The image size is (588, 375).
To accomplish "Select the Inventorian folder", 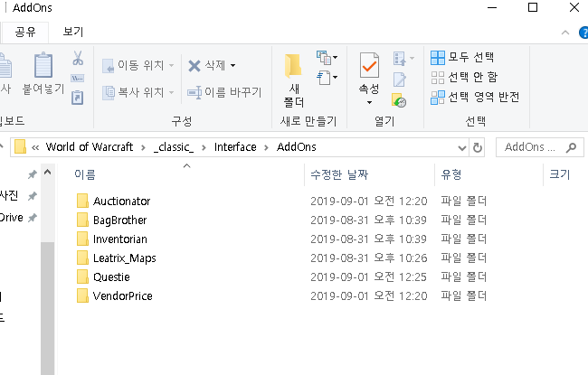I will click(x=120, y=239).
